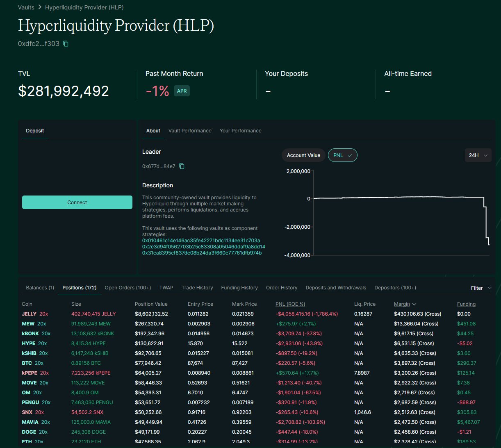Open component vault 0x31ca8395cf837de08b24da3f660e77761dfb974b
This screenshot has height=448, width=501.
(x=202, y=253)
